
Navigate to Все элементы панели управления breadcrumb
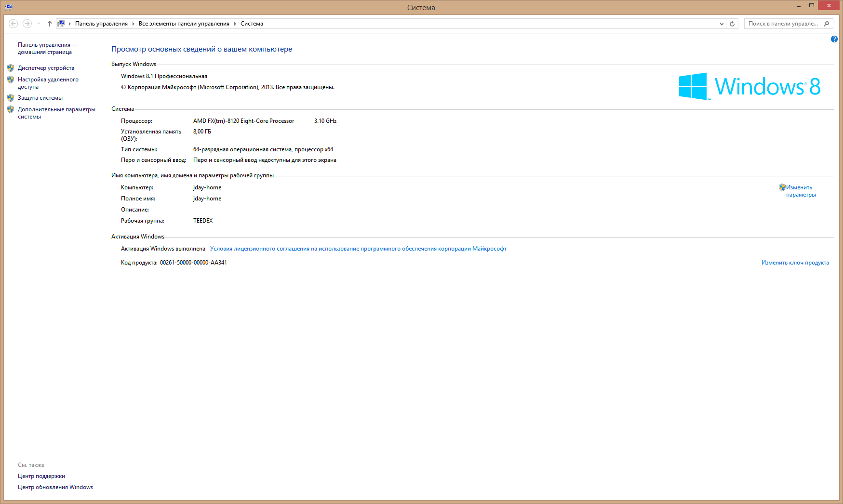tap(184, 24)
